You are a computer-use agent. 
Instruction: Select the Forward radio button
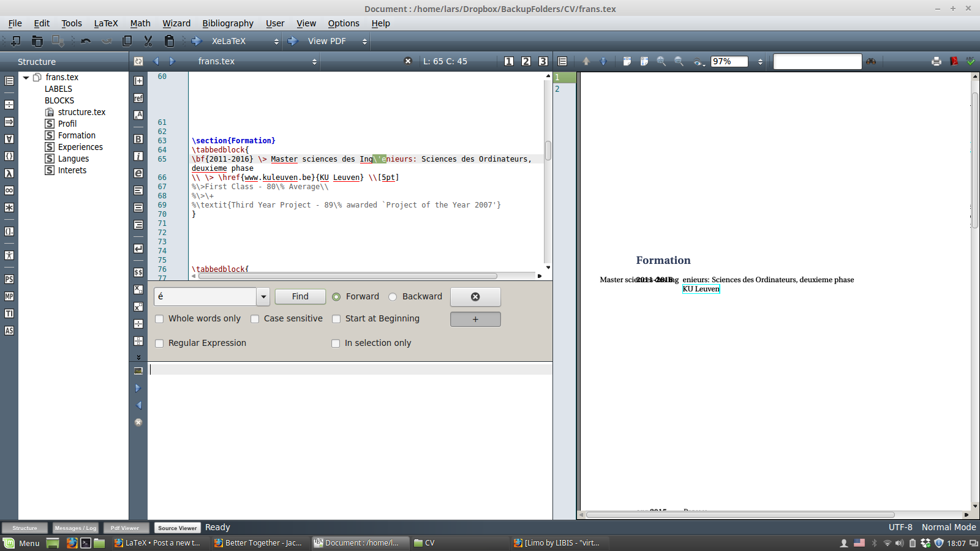pos(336,297)
